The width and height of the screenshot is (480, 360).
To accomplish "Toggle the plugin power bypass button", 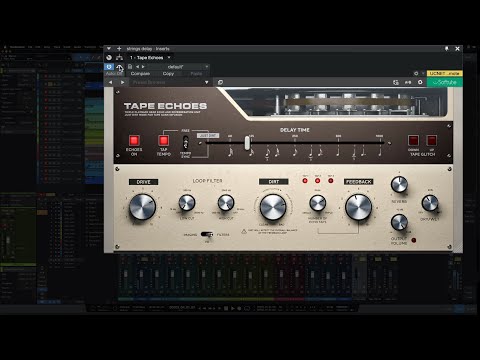I will (109, 67).
